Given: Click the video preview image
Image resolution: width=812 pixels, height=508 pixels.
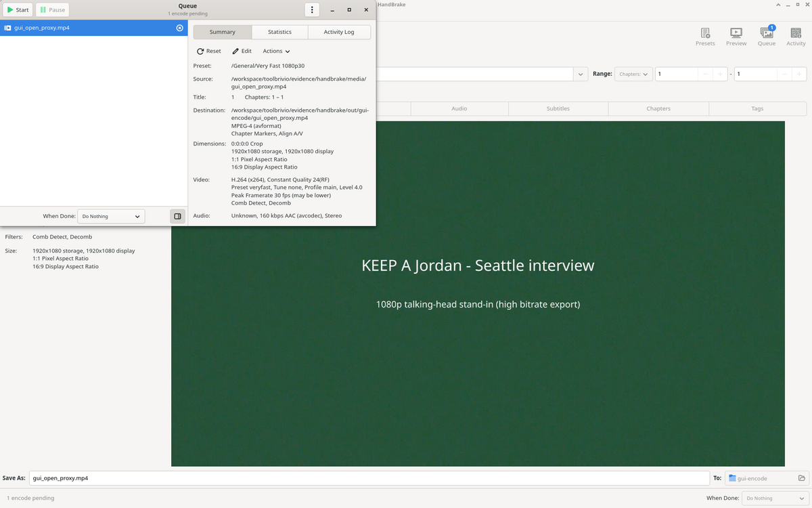Looking at the screenshot, I should tap(478, 293).
